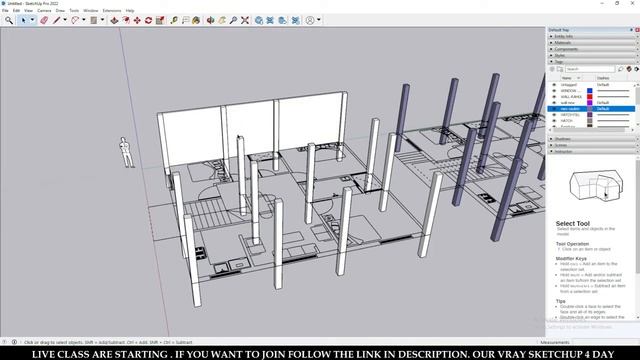Expand the Entity Info panel
The image size is (640, 360).
(x=593, y=36)
